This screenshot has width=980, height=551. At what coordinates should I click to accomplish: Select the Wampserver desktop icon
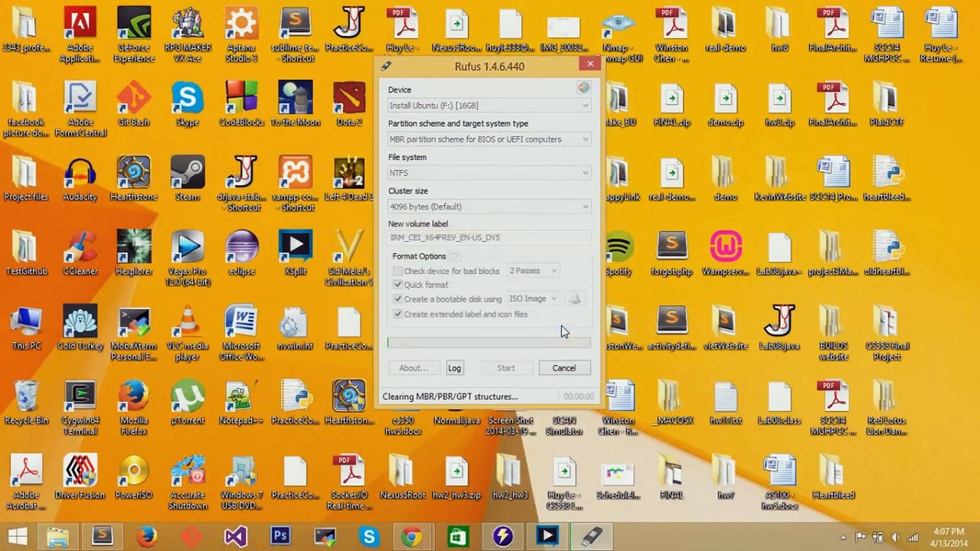click(726, 253)
